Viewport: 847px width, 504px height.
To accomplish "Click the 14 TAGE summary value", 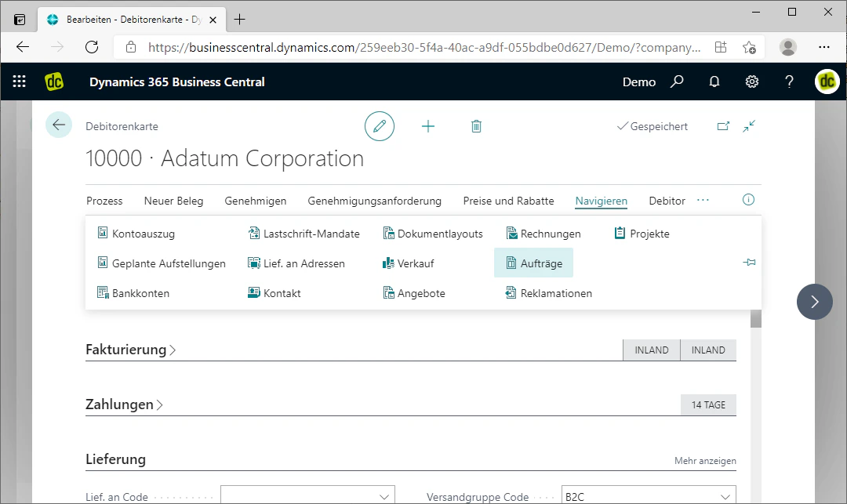I will coord(708,404).
